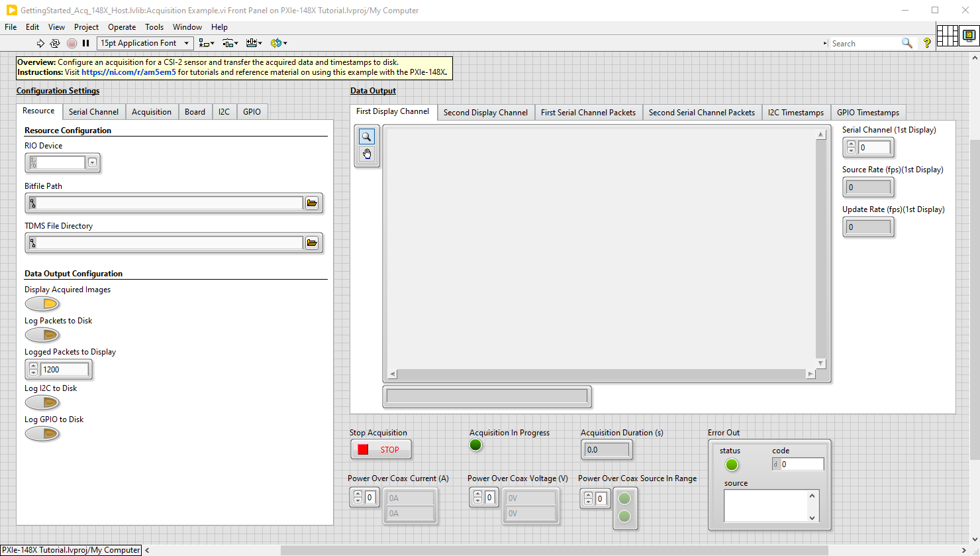This screenshot has width=980, height=556.
Task: Open the Project menu
Action: (86, 27)
